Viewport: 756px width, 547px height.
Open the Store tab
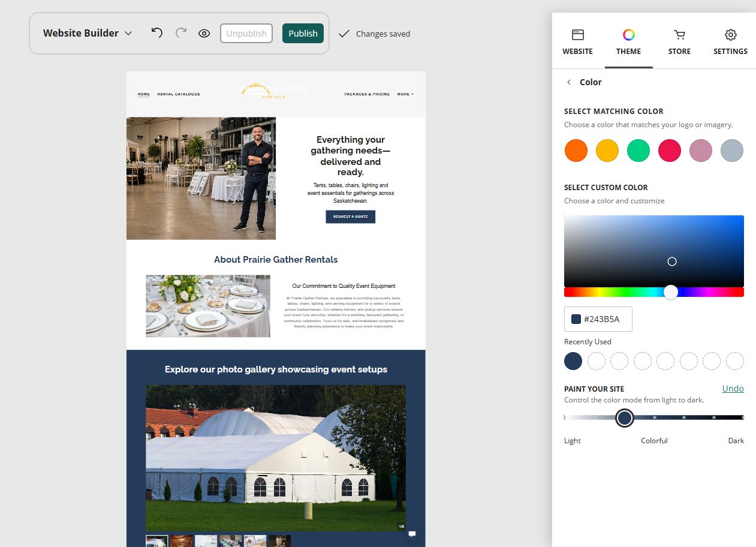(679, 43)
